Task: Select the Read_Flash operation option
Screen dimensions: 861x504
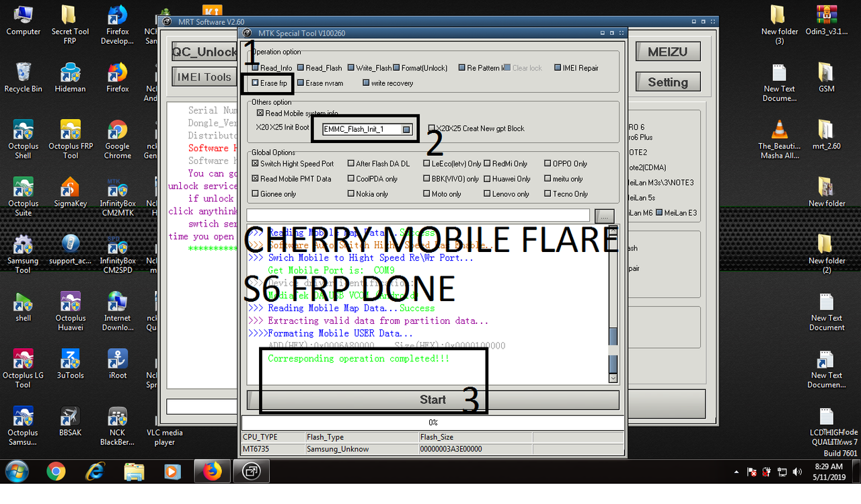Action: pos(319,68)
